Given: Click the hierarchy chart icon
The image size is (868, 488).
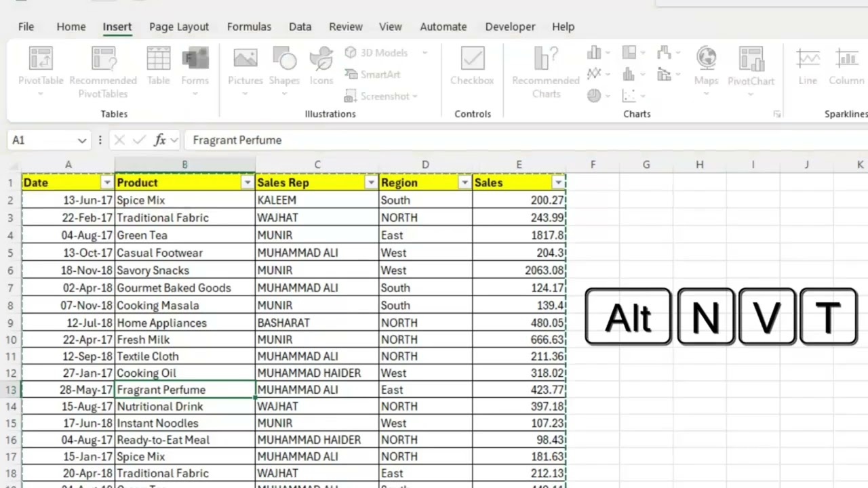Looking at the screenshot, I should pos(629,52).
